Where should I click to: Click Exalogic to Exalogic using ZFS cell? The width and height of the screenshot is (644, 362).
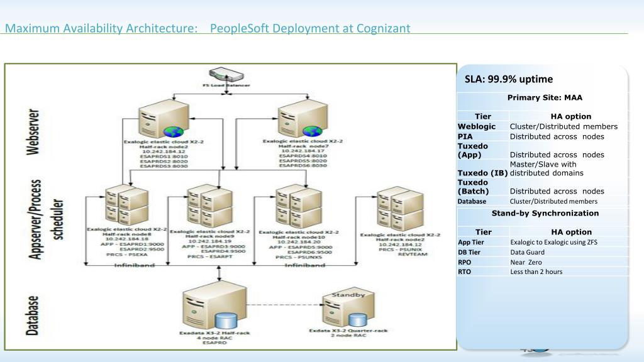click(x=553, y=242)
